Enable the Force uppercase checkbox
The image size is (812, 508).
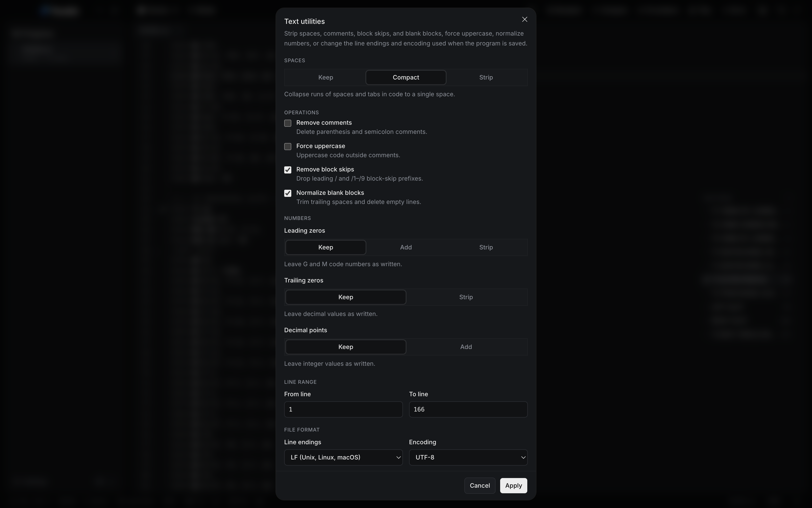(287, 147)
